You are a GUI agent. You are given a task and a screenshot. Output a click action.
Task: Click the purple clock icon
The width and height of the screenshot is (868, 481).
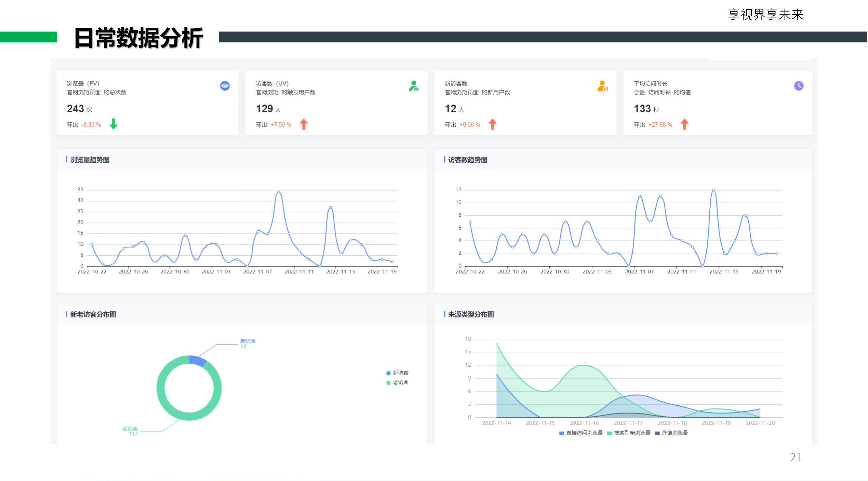(798, 86)
